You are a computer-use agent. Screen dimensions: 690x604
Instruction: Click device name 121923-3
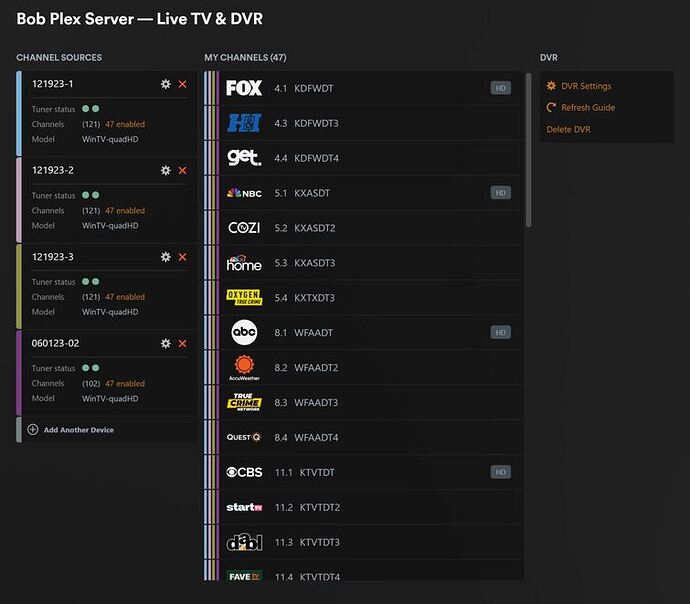pyautogui.click(x=52, y=257)
